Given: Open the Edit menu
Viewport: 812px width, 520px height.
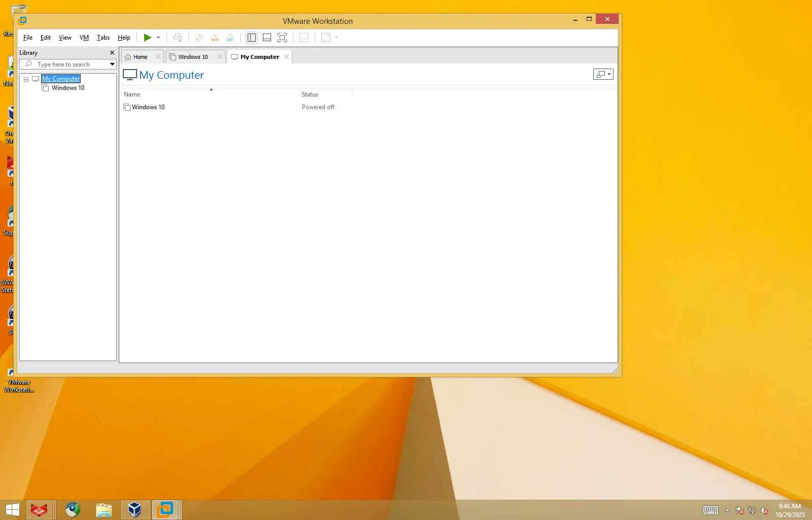Looking at the screenshot, I should pos(46,38).
